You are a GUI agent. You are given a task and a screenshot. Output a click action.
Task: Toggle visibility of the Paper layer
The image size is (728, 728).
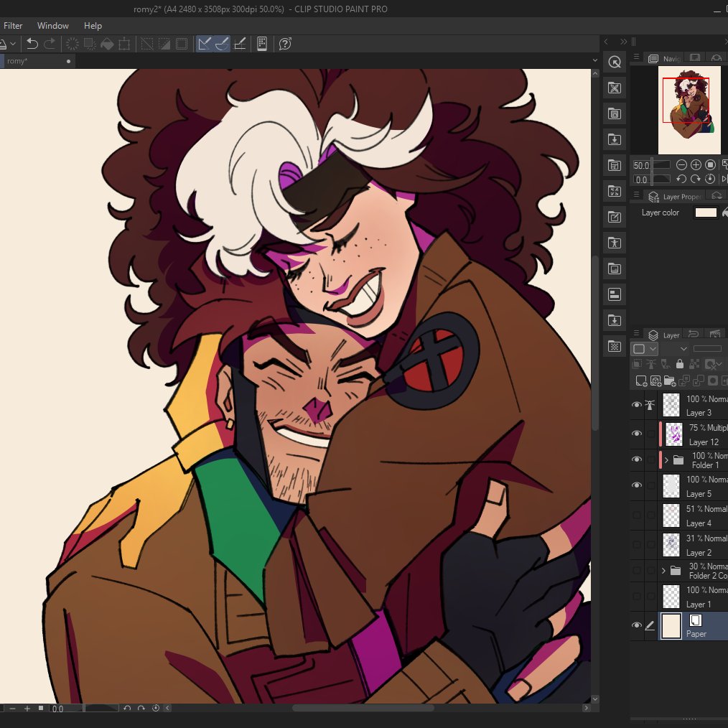coord(636,625)
